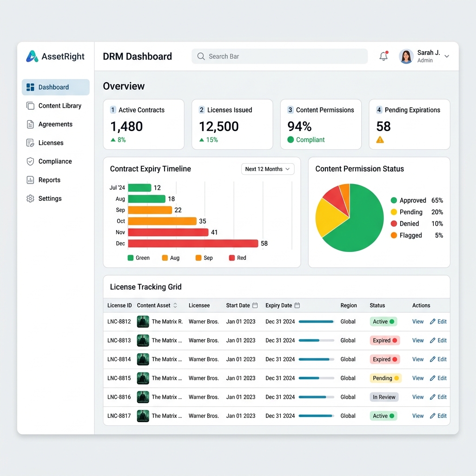Image resolution: width=476 pixels, height=476 pixels.
Task: Click the Expired badge for LNC-8813
Action: coord(384,340)
